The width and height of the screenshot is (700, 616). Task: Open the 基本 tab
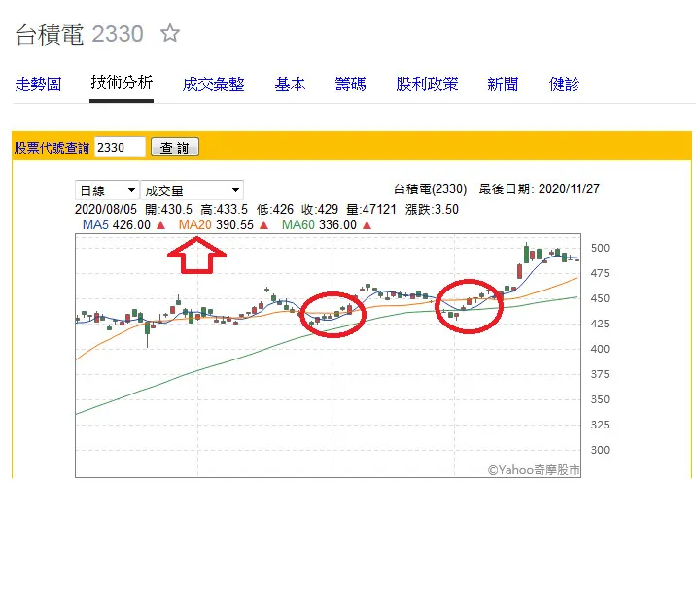pyautogui.click(x=290, y=85)
